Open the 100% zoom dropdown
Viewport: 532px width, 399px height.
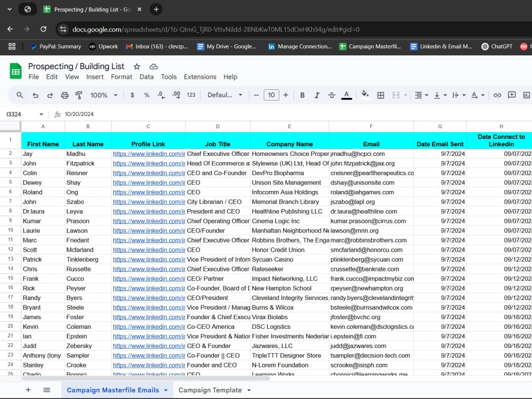point(104,95)
